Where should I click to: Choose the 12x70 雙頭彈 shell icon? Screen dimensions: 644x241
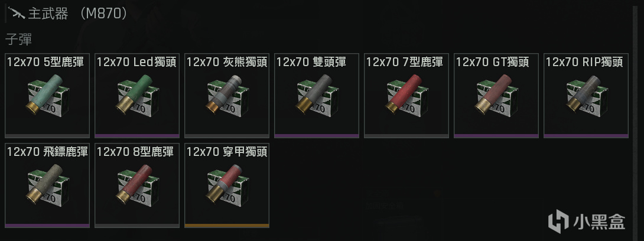click(x=317, y=95)
